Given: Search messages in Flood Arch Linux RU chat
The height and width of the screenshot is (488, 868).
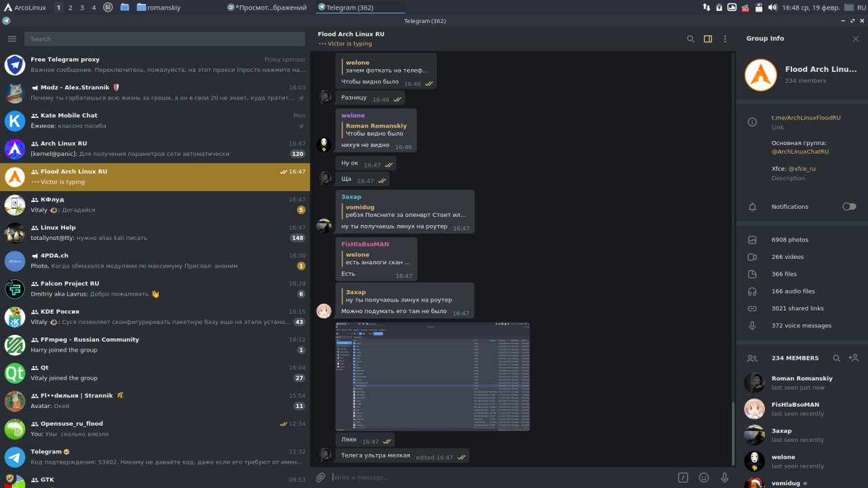Looking at the screenshot, I should click(x=690, y=39).
